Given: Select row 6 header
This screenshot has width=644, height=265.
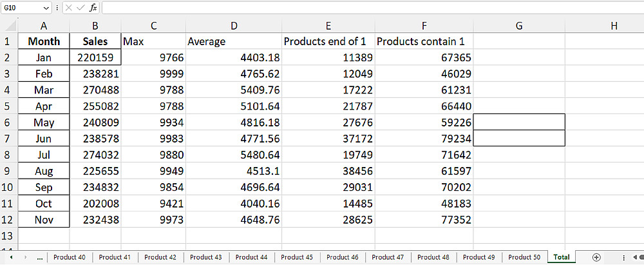Looking at the screenshot, I should (x=9, y=123).
